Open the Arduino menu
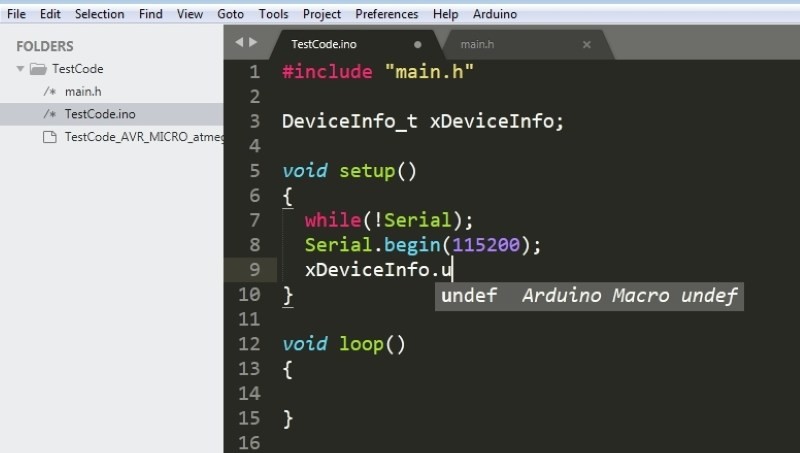Viewport: 800px width, 453px height. tap(495, 14)
